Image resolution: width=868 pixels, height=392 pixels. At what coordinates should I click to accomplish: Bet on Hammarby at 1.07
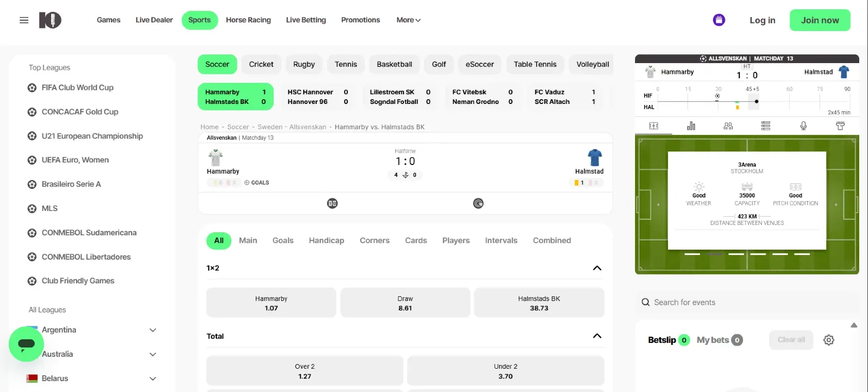271,303
